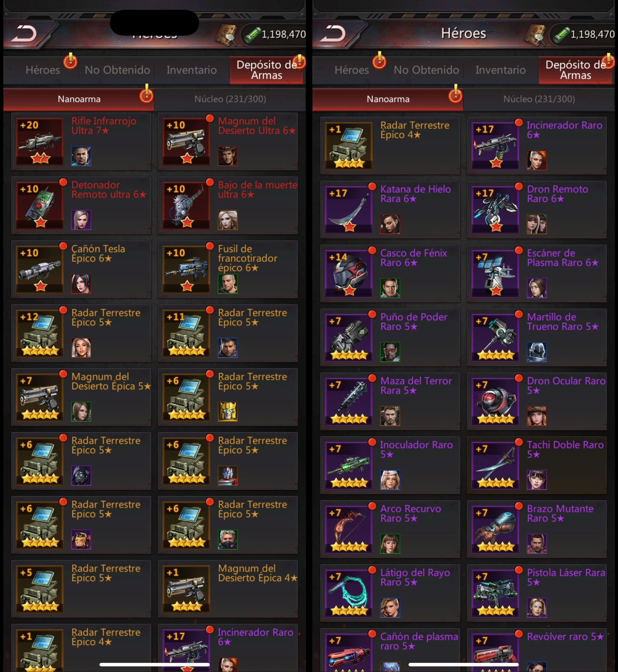Select Escáner de Plasma Raro weapon icon
618x672 pixels.
coord(495,274)
